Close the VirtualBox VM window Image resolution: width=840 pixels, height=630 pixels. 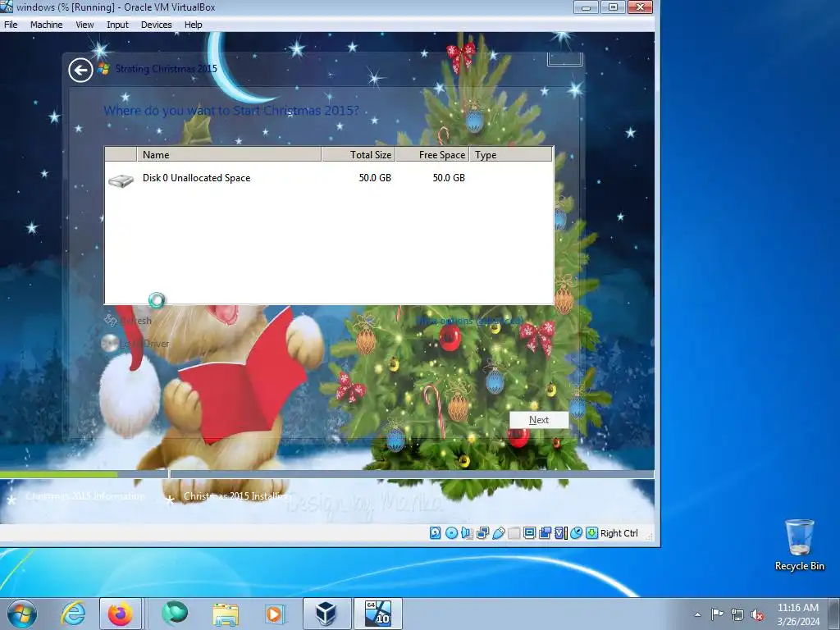coord(640,7)
